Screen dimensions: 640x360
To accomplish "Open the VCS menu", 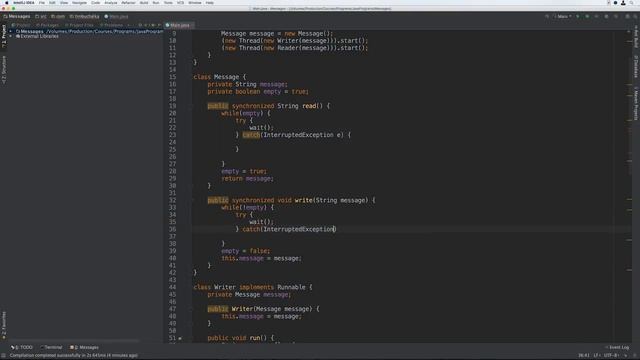I will 180,2.
